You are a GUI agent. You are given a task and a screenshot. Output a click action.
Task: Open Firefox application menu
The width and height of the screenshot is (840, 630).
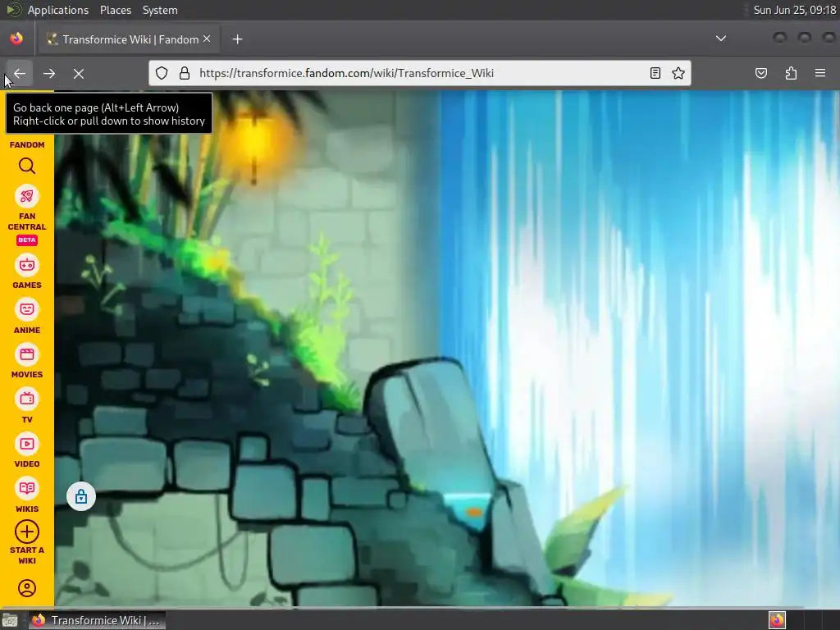(x=820, y=73)
